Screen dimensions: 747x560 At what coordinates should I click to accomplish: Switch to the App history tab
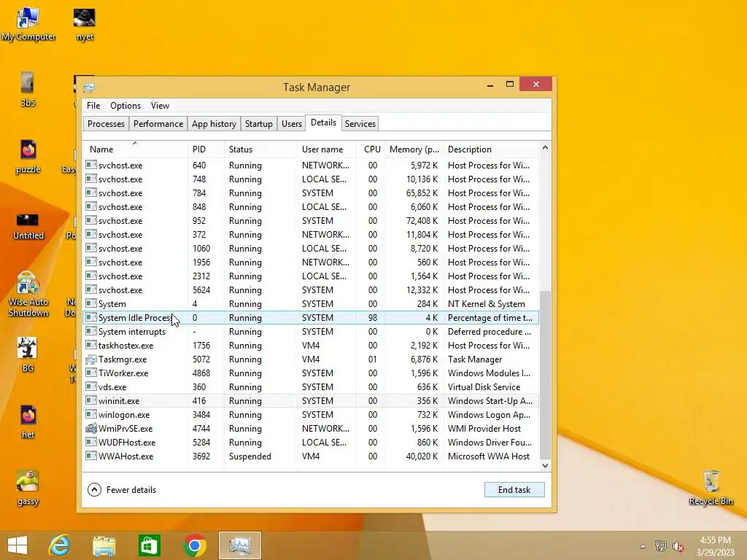coord(214,124)
